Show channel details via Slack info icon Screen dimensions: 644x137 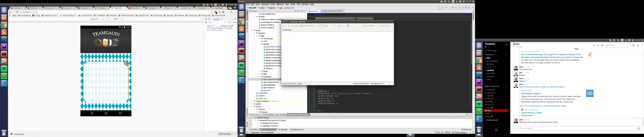tap(598, 45)
